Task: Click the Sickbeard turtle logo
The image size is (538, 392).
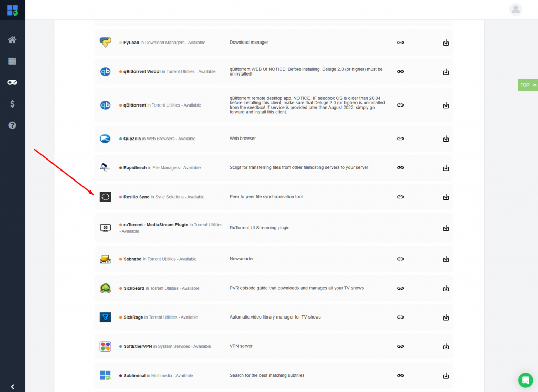Action: point(105,288)
